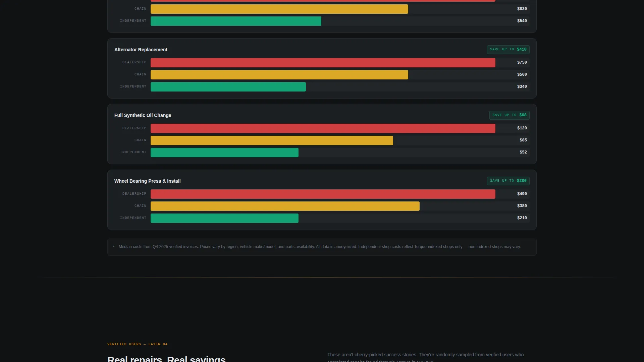
Task: Click the wheel bearing chain yellow bar
Action: pyautogui.click(x=285, y=206)
